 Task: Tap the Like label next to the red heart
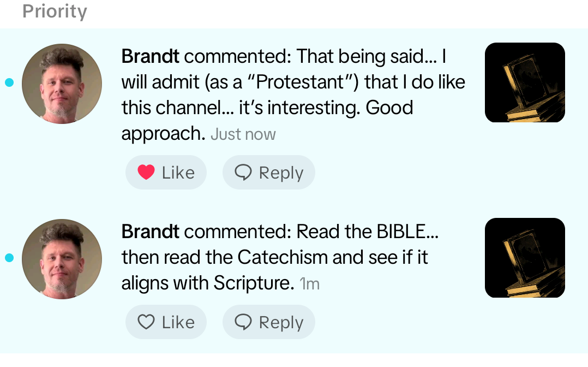(x=178, y=173)
